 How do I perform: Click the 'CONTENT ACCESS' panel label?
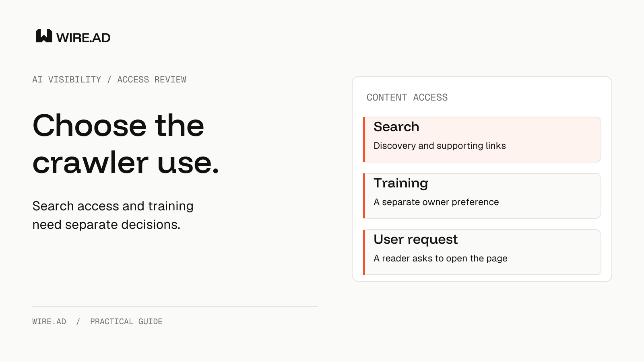(407, 97)
